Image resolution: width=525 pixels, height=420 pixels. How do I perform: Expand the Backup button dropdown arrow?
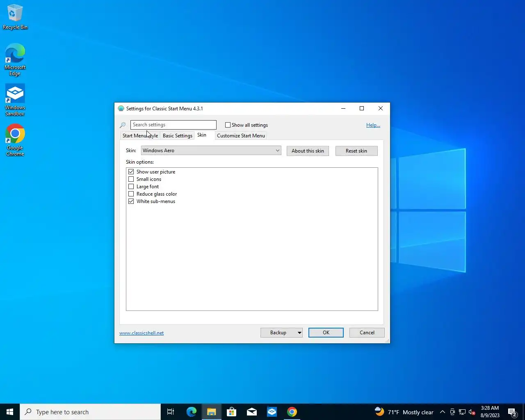pyautogui.click(x=299, y=333)
